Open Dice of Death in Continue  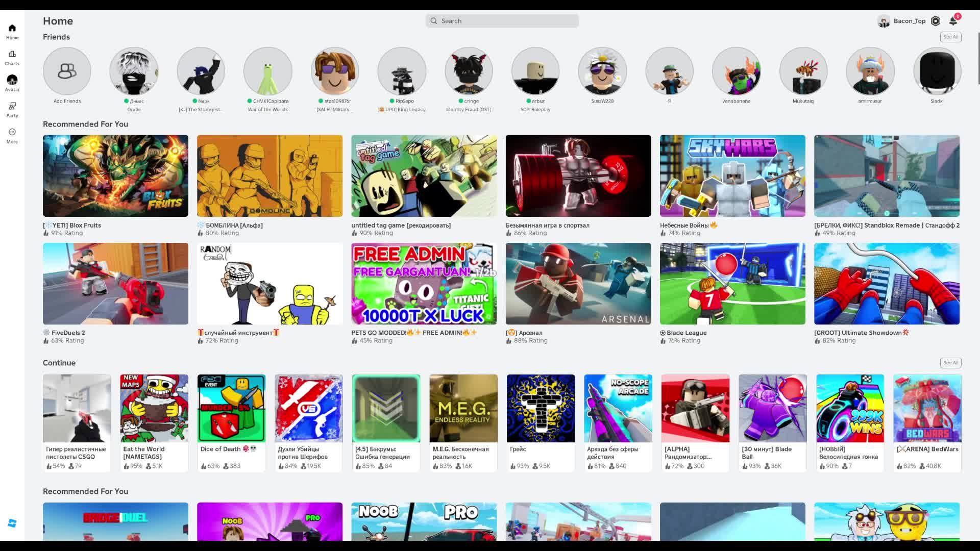[231, 409]
